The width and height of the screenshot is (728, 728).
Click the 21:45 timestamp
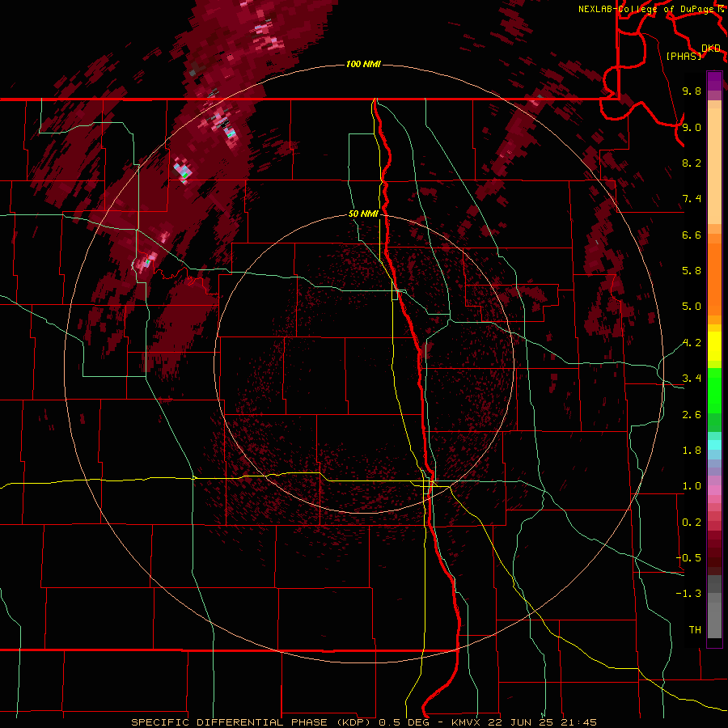tap(578, 722)
